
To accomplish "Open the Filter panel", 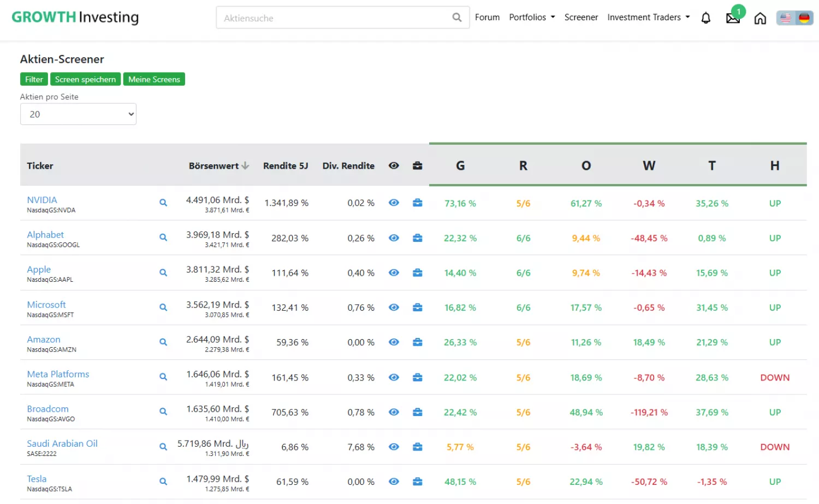I will tap(33, 79).
